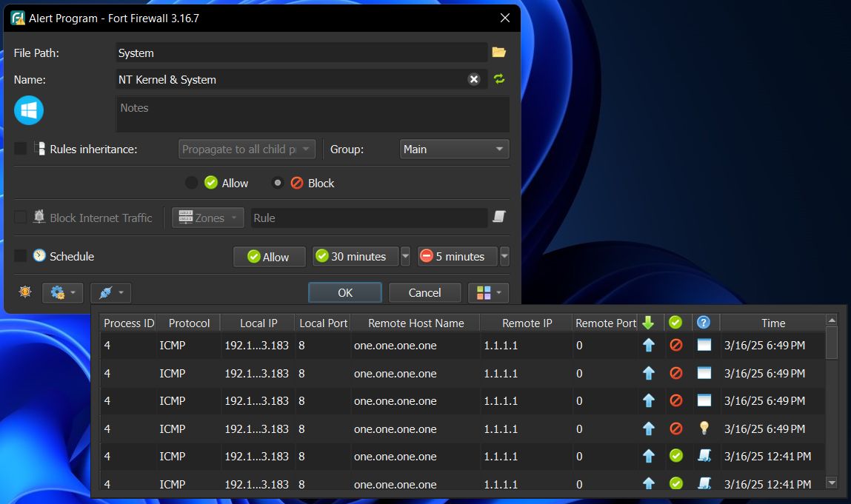This screenshot has height=504, width=851.
Task: Sort table by Local IP column
Action: 258,323
